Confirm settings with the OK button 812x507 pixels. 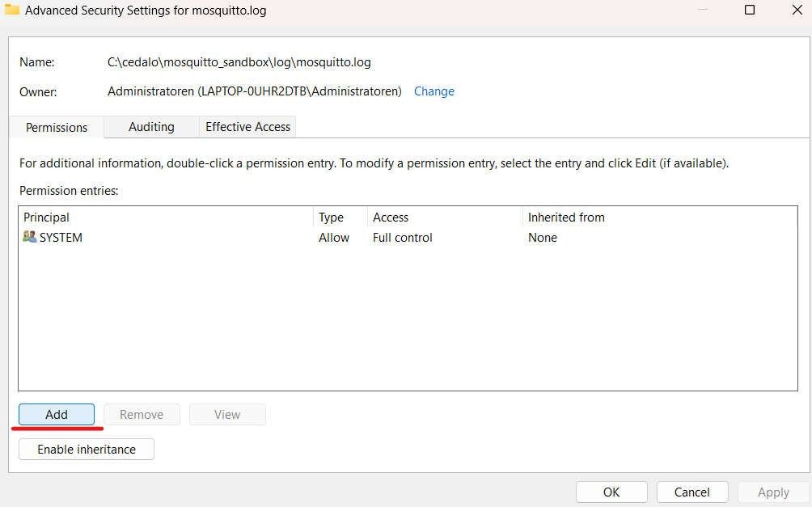[611, 492]
